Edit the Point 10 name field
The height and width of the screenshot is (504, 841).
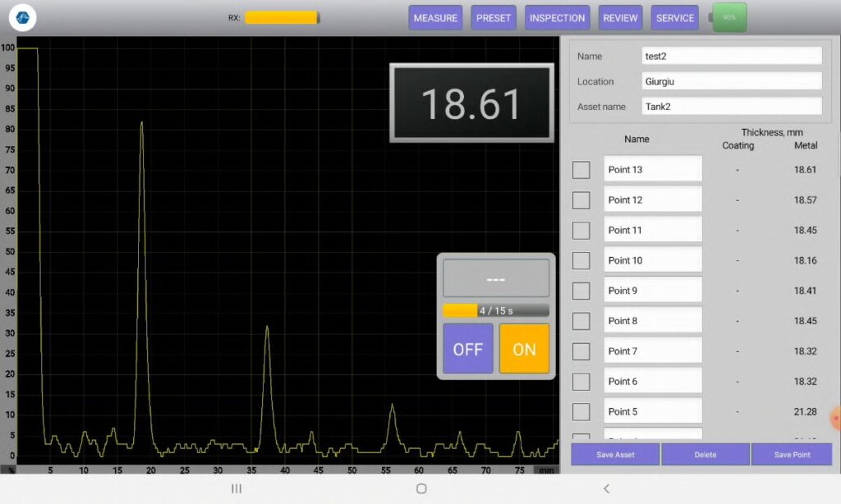(653, 260)
